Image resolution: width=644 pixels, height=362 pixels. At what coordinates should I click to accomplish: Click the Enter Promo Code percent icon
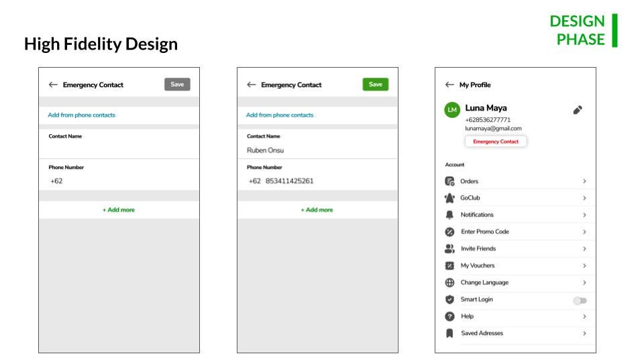[x=449, y=232]
